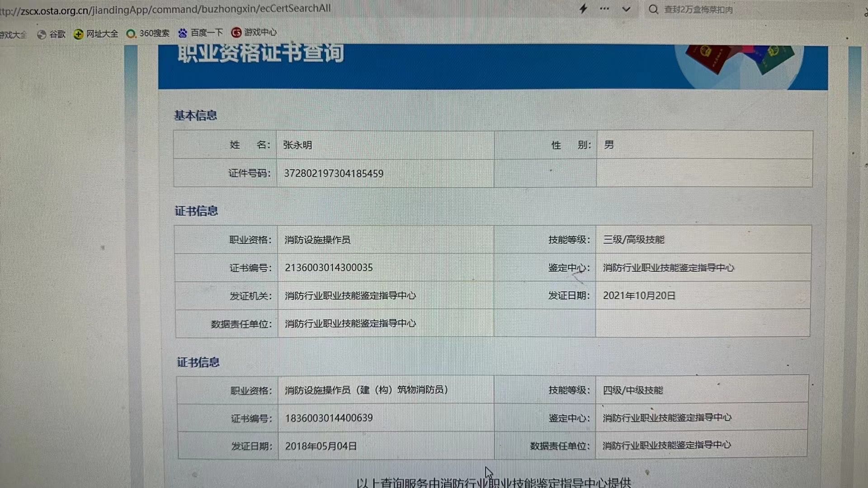Click the ID number 372802197304185459
Image resolution: width=868 pixels, height=488 pixels.
[334, 174]
